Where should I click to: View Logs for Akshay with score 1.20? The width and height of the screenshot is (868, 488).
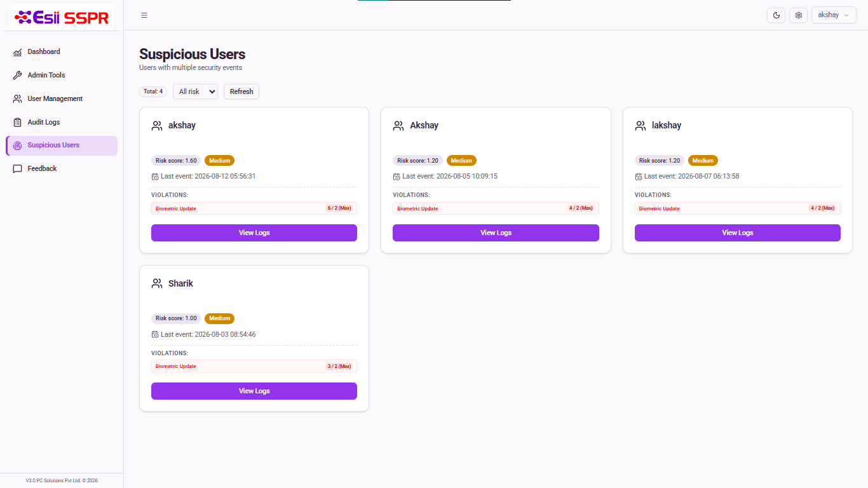[496, 233]
